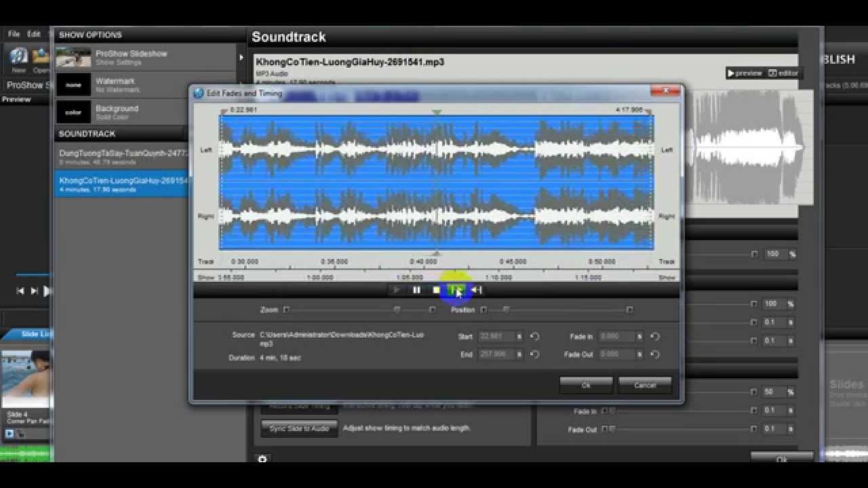Screen dimensions: 868x488
Task: Click Sync Slide to Audio button
Action: [299, 428]
